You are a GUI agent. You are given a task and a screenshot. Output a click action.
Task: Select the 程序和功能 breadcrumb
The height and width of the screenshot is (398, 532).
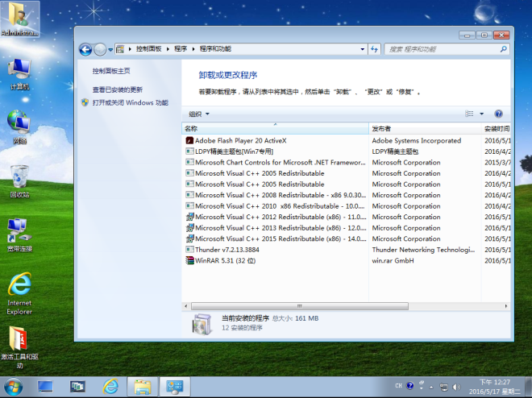click(215, 49)
